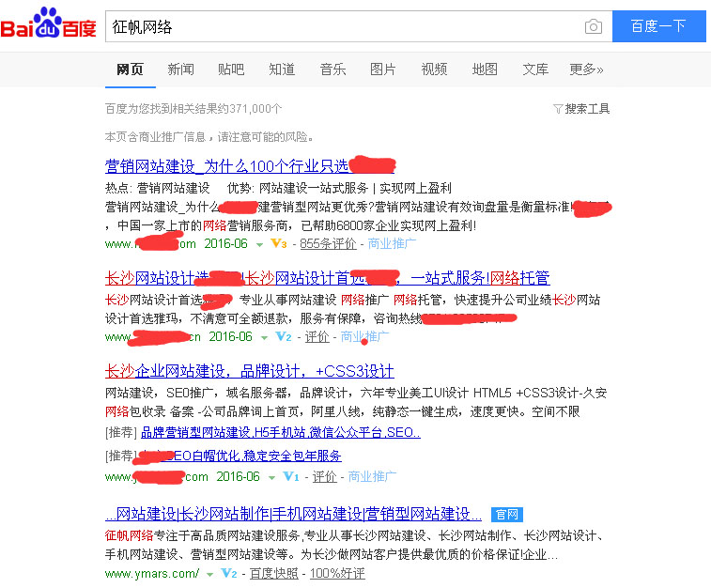Open result 网站建设|长沙网站制作|手机网站建设
The width and height of the screenshot is (711, 588).
[293, 514]
